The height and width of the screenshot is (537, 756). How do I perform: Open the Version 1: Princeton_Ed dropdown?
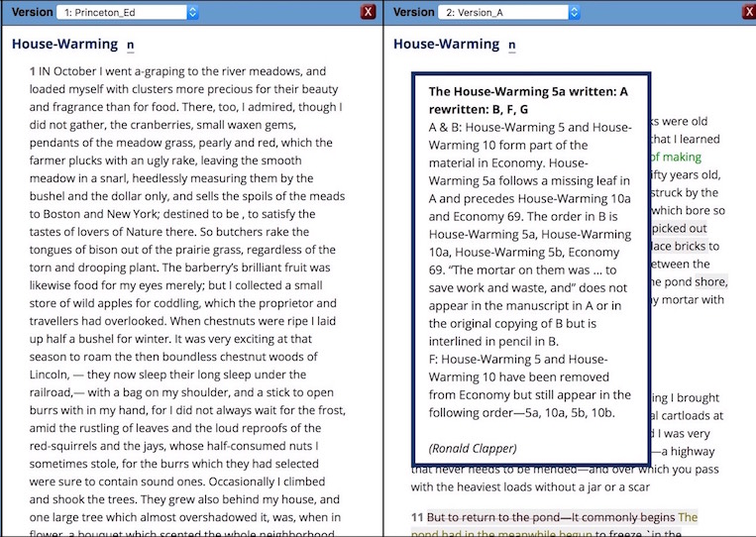pos(128,13)
